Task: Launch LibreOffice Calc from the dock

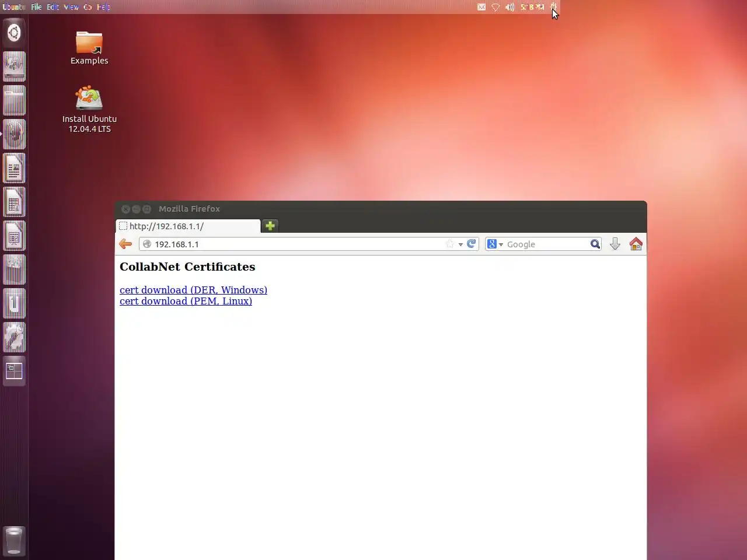Action: (14, 201)
